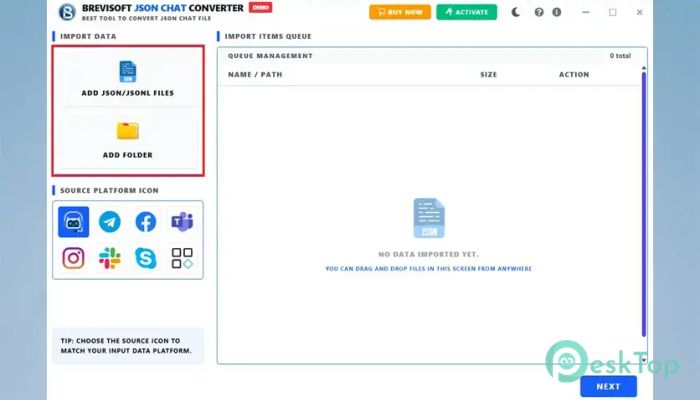
Task: Select the other/generic platform icon
Action: pos(182,258)
